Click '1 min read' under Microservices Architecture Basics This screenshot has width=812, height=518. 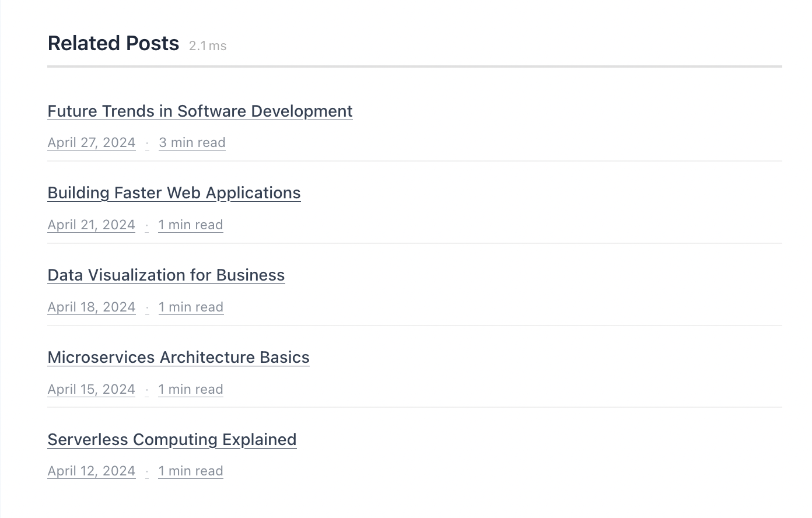[x=191, y=390]
